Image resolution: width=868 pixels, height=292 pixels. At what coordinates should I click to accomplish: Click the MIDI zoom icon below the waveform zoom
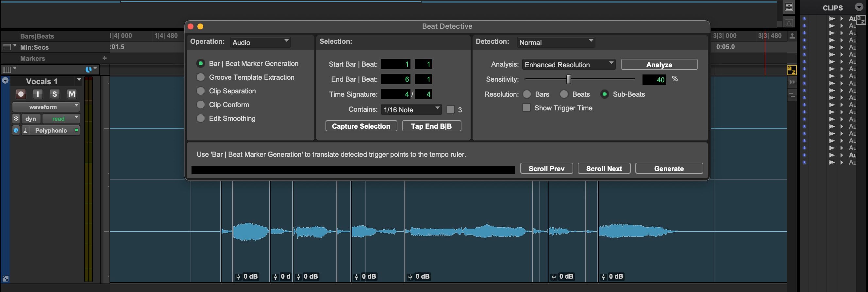click(x=792, y=96)
